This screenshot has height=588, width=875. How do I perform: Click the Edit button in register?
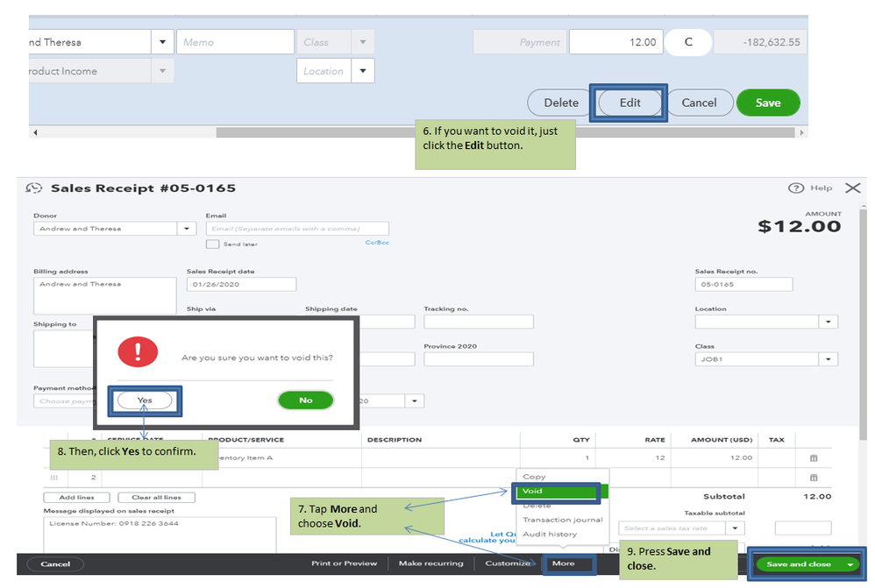(x=630, y=103)
